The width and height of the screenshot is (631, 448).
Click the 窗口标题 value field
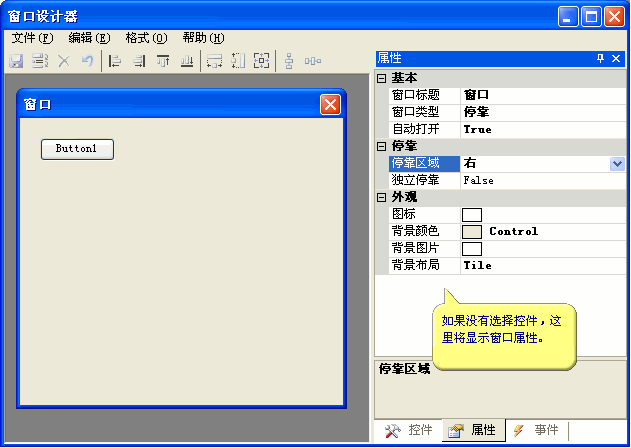coord(540,95)
